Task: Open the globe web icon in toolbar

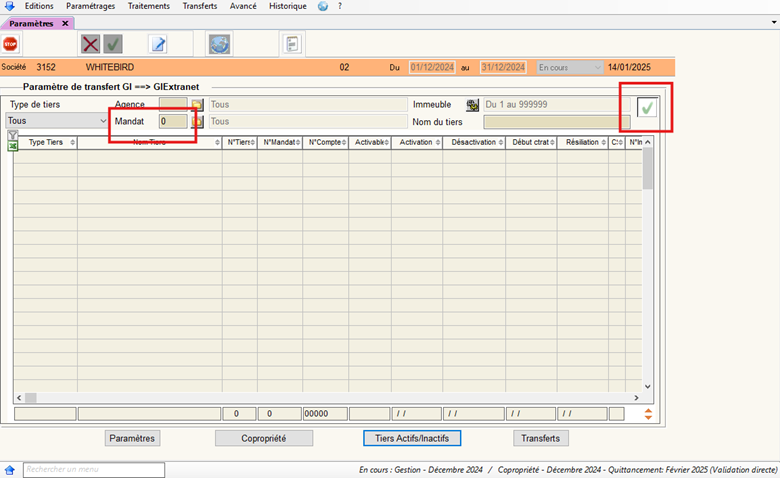Action: 219,44
